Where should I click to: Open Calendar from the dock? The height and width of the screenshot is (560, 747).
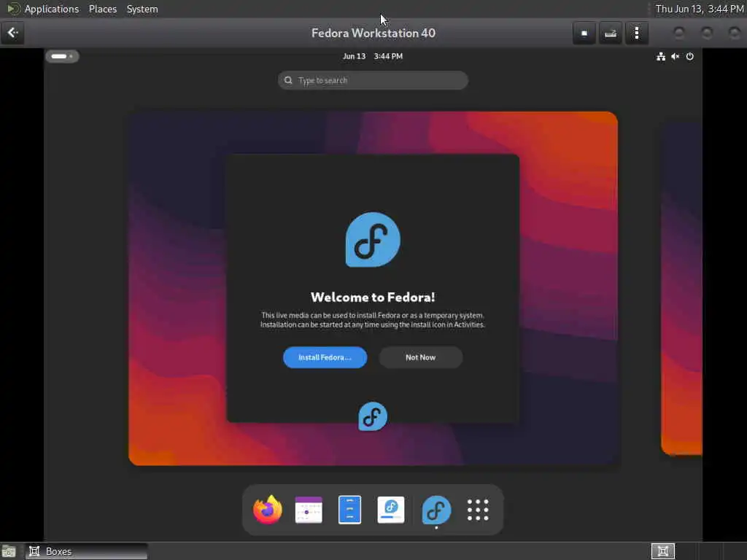point(309,510)
